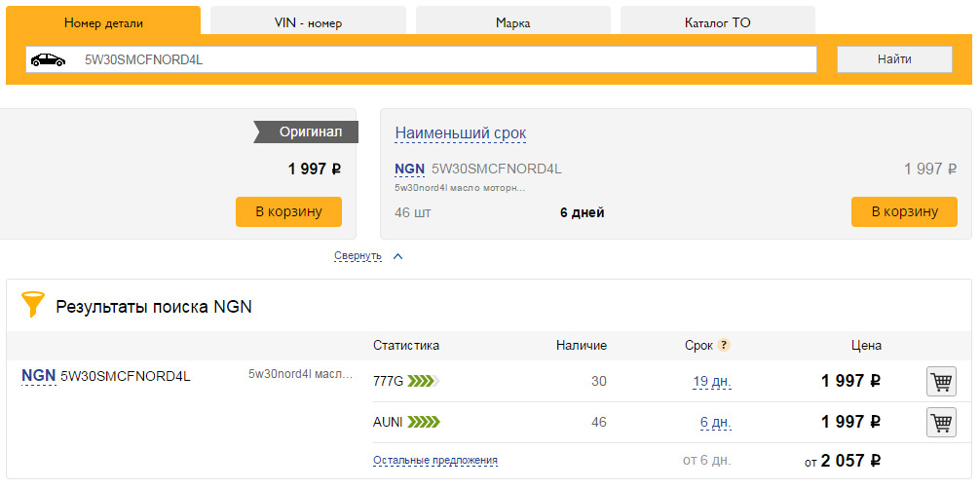
Task: Click Результаты поиска NGN heading
Action: pos(154,307)
